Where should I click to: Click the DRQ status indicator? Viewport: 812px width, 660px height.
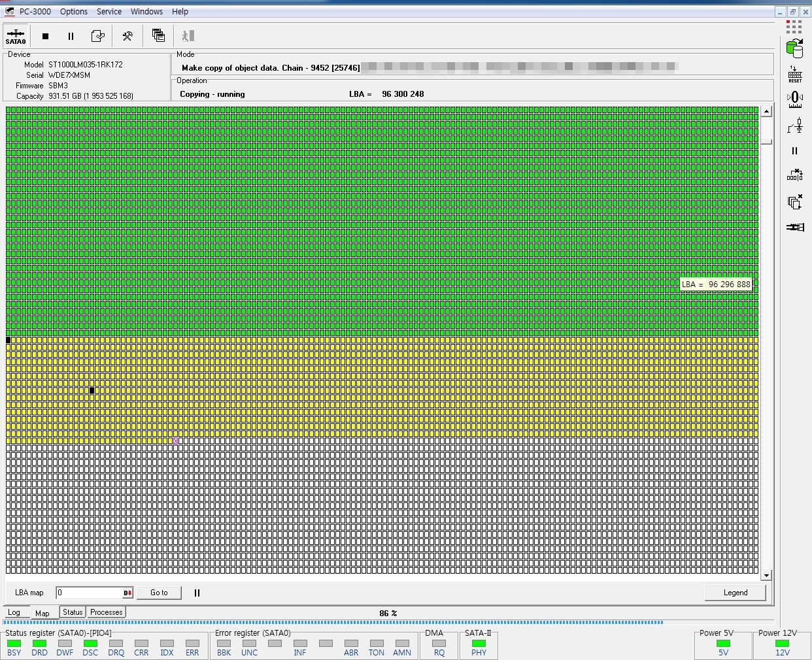116,644
